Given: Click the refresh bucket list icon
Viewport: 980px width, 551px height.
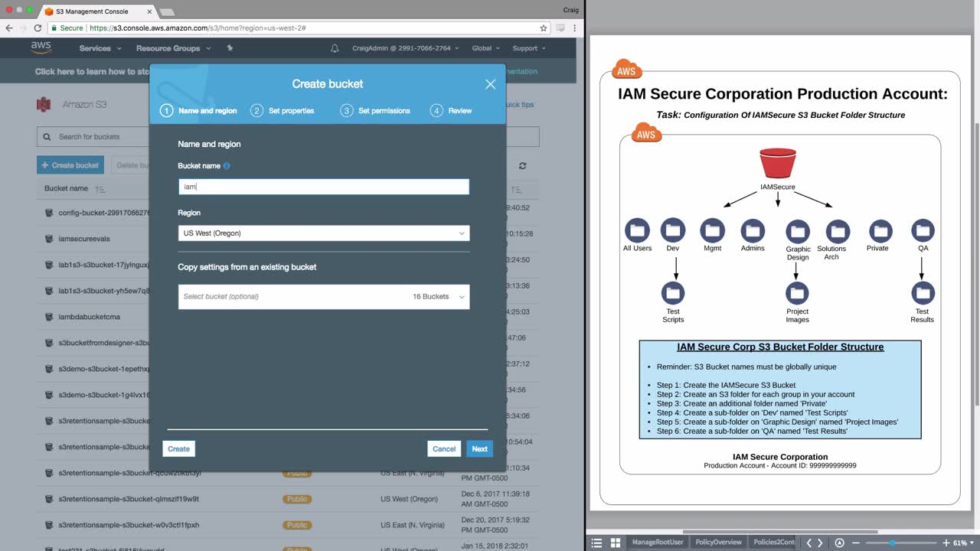Looking at the screenshot, I should [523, 166].
